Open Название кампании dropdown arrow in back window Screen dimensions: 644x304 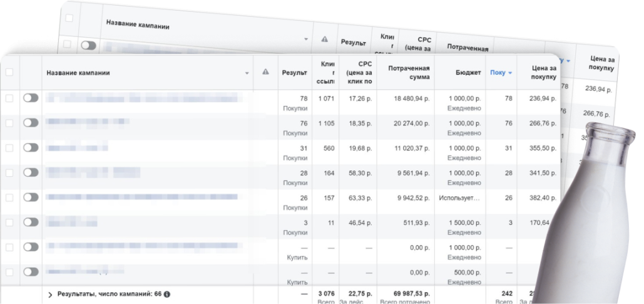click(306, 39)
